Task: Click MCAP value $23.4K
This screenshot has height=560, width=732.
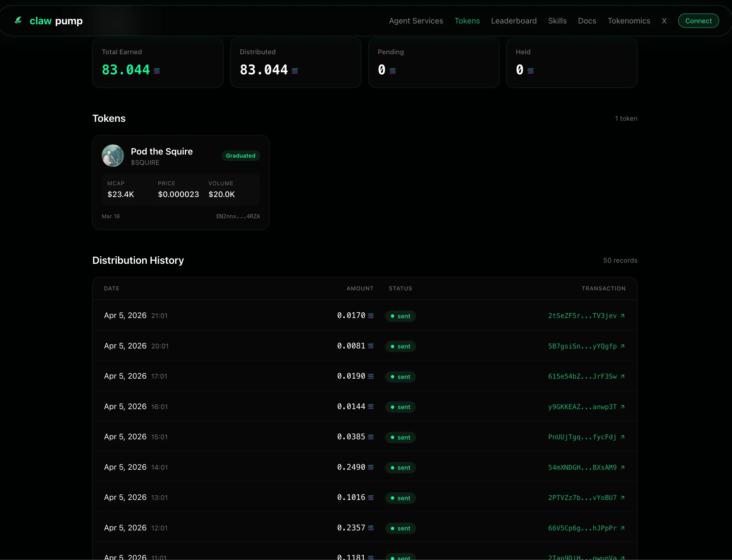Action: coord(121,194)
